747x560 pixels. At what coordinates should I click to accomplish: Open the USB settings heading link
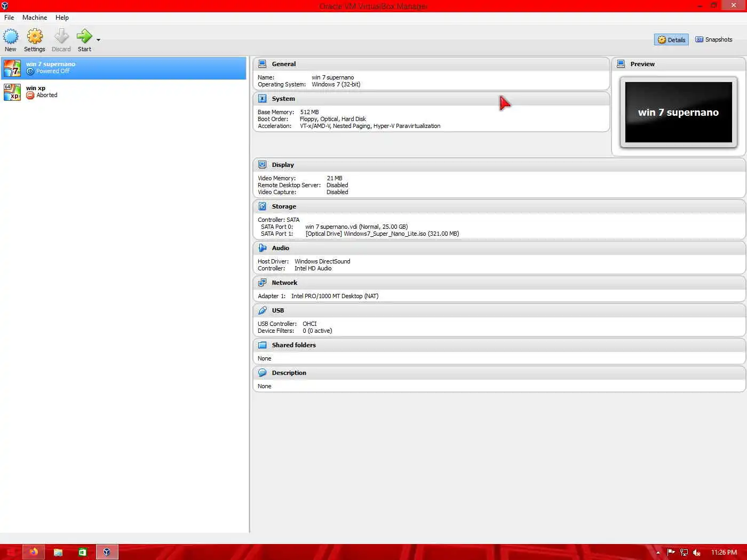pos(278,310)
